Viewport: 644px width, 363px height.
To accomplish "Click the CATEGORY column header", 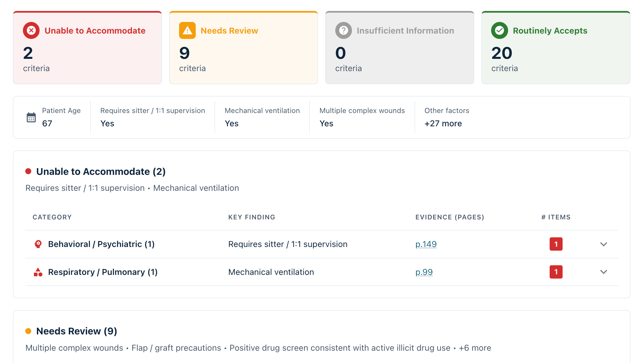I will click(52, 217).
